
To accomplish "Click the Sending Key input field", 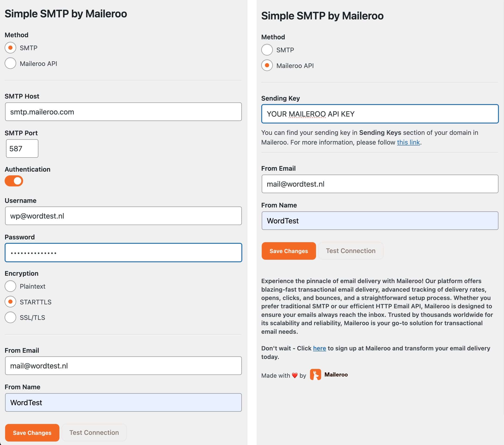I will click(380, 114).
